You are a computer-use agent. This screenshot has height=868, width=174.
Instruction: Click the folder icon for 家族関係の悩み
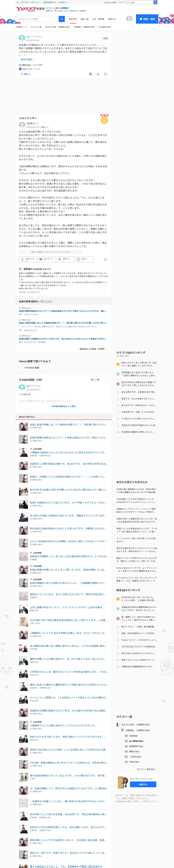[x=126, y=746]
